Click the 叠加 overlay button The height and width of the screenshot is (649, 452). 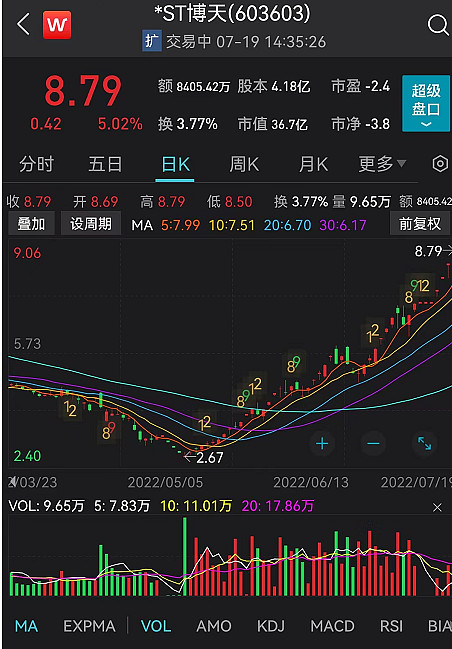(x=31, y=224)
